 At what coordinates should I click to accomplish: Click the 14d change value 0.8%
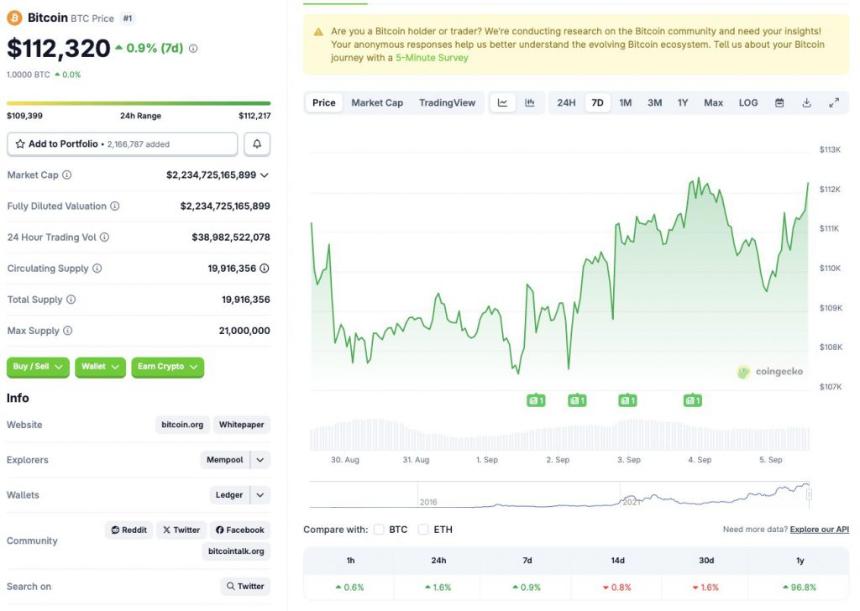617,587
